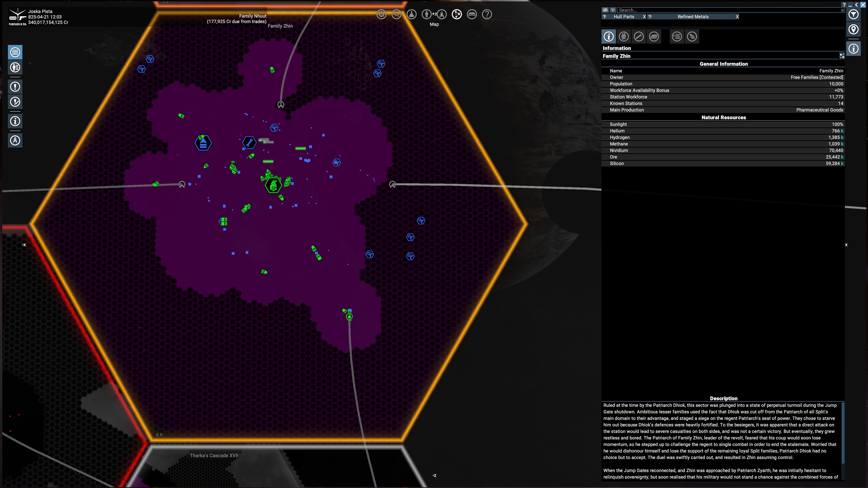Select the northern jump gate marker

(x=281, y=105)
